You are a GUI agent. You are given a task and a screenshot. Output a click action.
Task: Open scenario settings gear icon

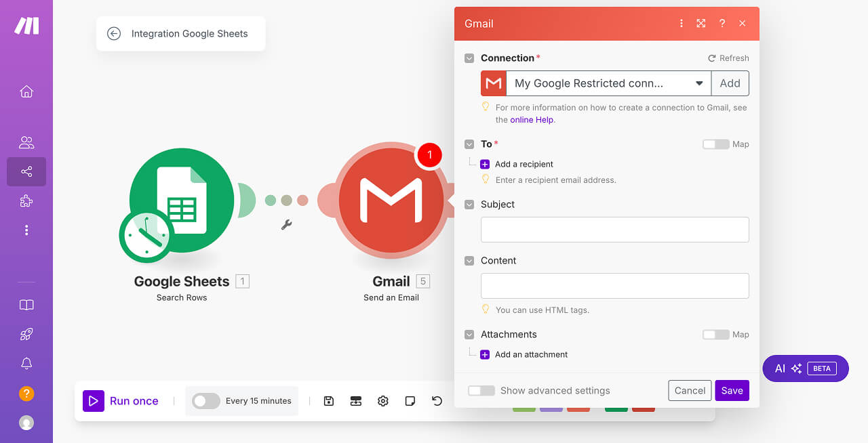pos(383,401)
